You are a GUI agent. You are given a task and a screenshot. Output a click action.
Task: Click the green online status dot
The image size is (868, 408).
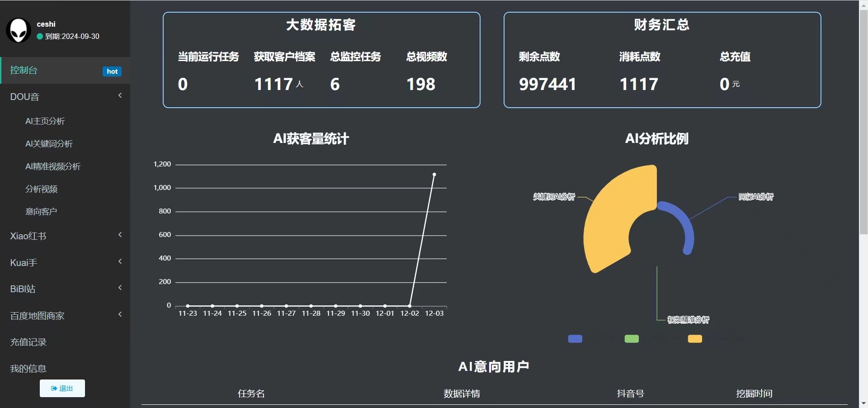40,37
